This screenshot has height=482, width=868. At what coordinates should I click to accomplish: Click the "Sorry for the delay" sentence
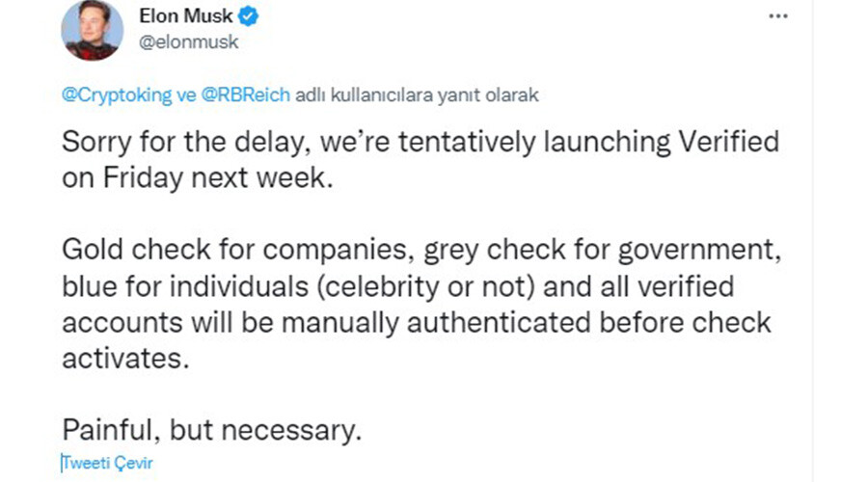189,143
